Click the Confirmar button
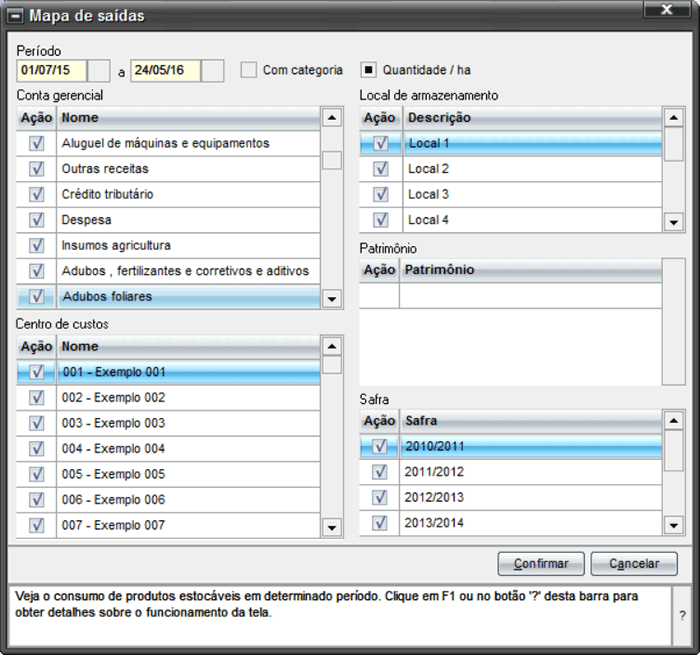Viewport: 700px width, 655px height. tap(541, 564)
